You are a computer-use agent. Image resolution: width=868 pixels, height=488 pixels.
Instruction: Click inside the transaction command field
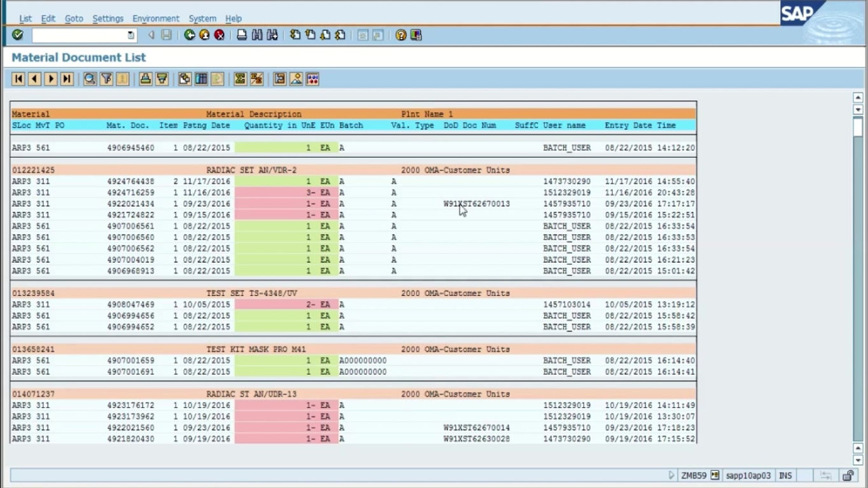pos(79,35)
